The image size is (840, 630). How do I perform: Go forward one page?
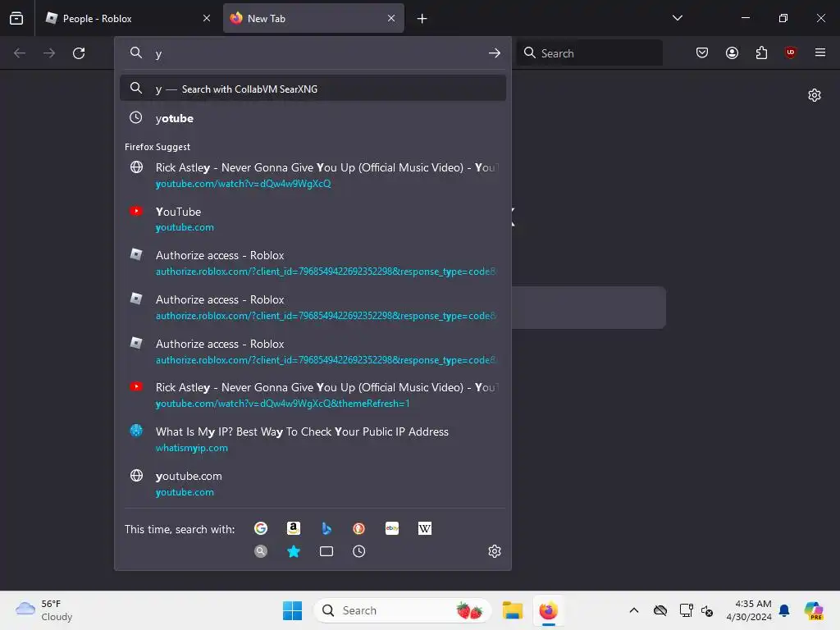49,53
